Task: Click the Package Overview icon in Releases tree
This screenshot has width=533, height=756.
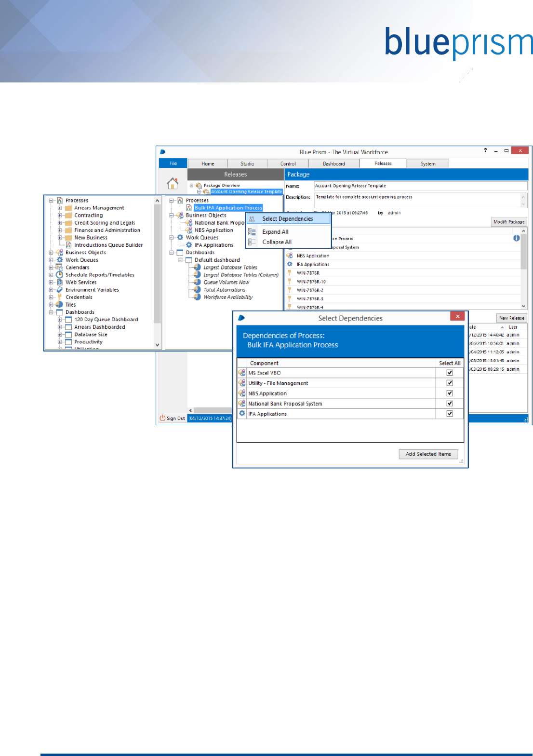Action: (x=199, y=185)
